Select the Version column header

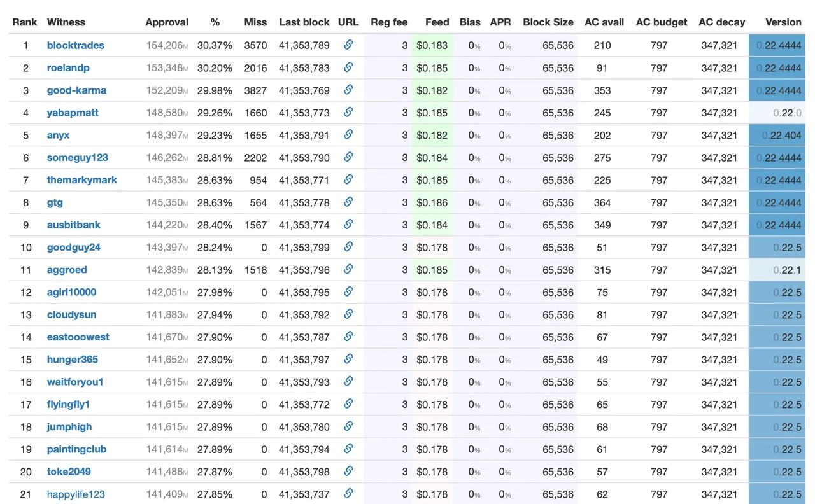(783, 22)
